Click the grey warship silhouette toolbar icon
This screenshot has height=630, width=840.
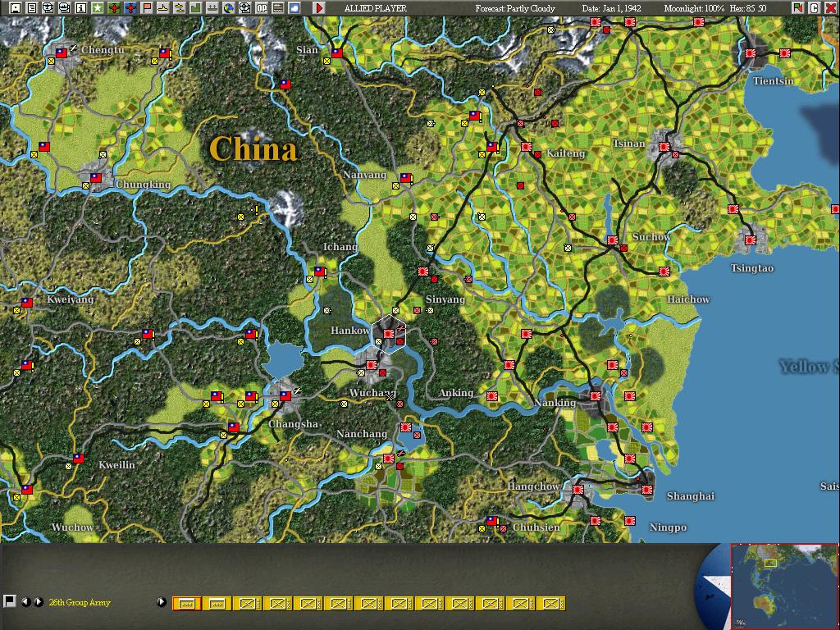[x=212, y=7]
